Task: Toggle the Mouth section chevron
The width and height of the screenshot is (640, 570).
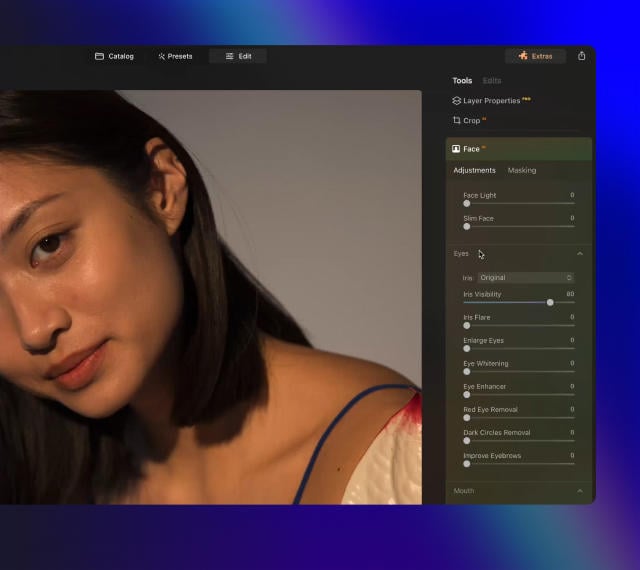Action: tap(580, 491)
